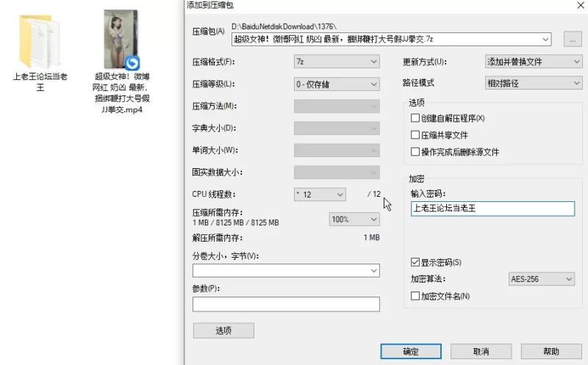Click the disabled 单词大小 dropdown
This screenshot has width=588, height=365.
pyautogui.click(x=337, y=151)
